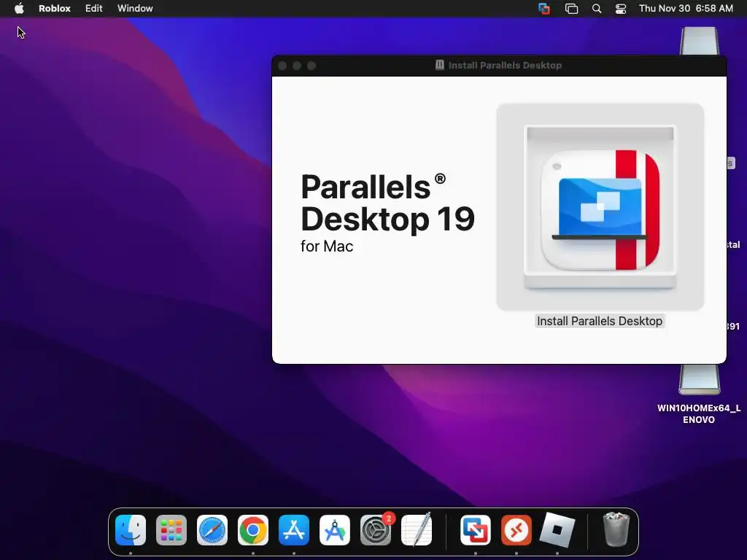Minimize the Install Parallels Desktop window
The image size is (747, 560).
coord(297,66)
